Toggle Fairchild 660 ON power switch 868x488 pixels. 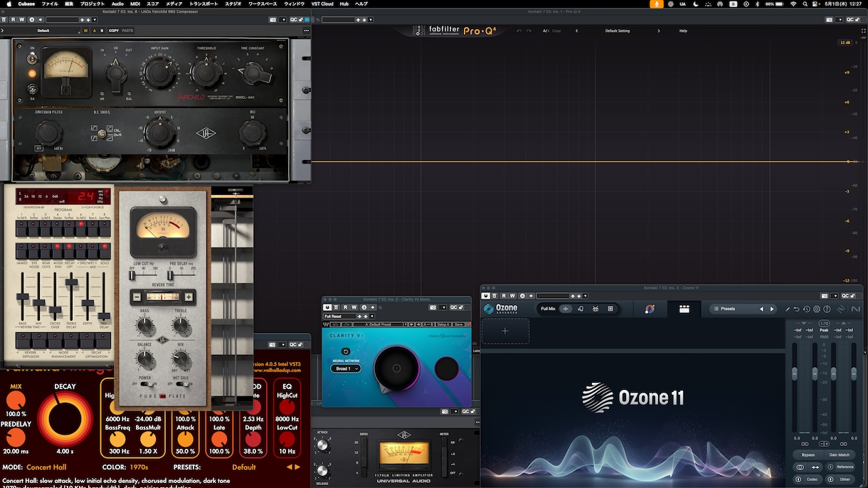pos(31,58)
